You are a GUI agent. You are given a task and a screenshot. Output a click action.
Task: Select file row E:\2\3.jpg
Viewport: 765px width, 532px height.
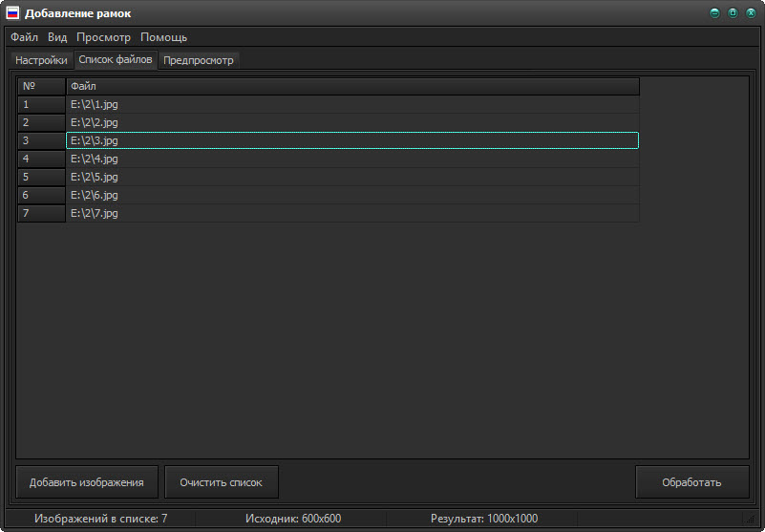click(x=352, y=140)
